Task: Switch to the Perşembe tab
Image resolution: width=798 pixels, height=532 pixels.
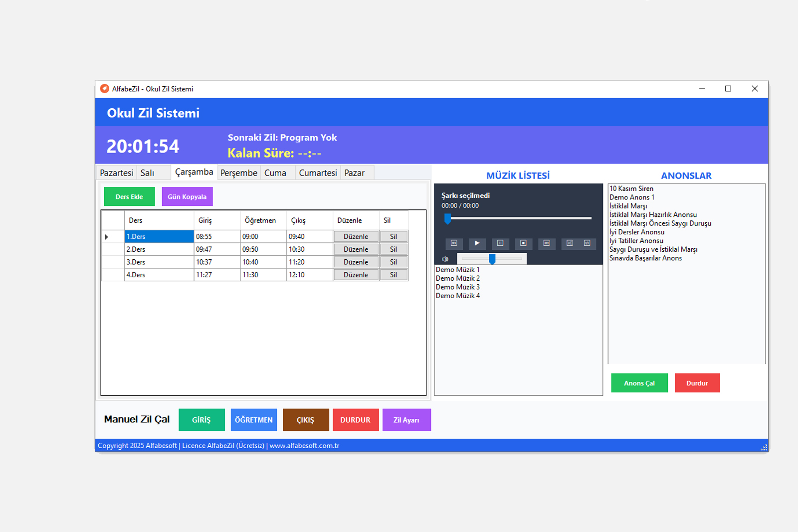Action: point(238,173)
